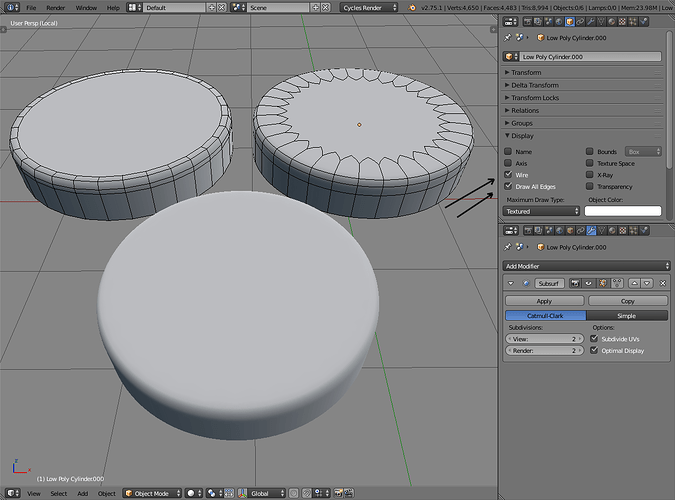675x500 pixels.
Task: Open viewport Select menu
Action: point(59,494)
